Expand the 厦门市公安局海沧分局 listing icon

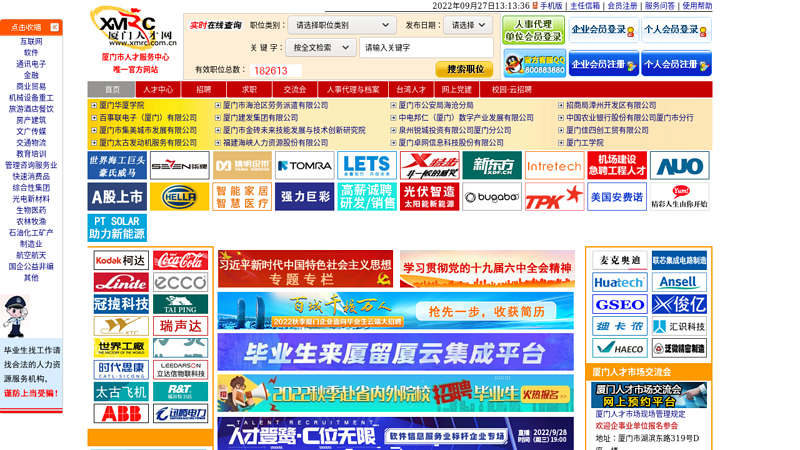(x=393, y=105)
